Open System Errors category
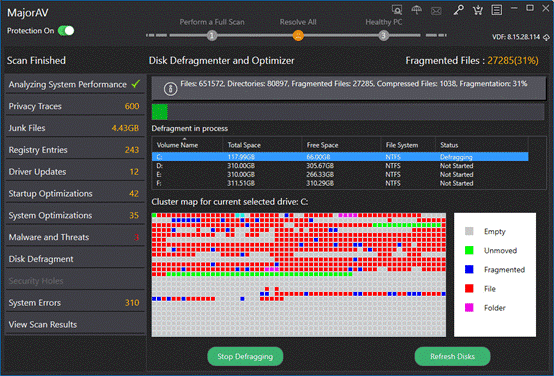The image size is (554, 376). tap(75, 303)
